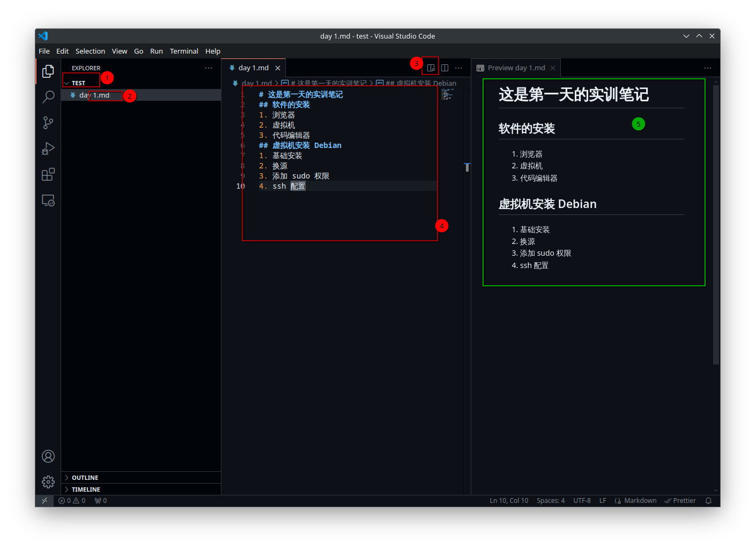Screen dimensions: 756x549
Task: Open the Manage gear menu
Action: coord(48,482)
